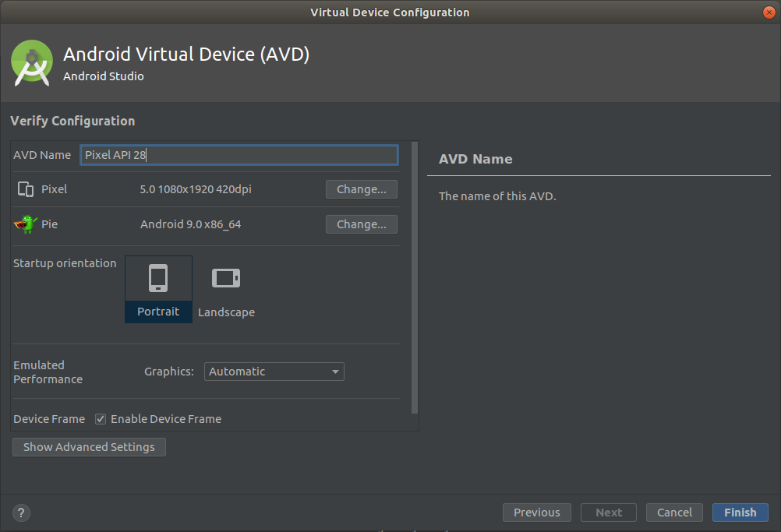This screenshot has height=532, width=781.
Task: Click the Finish button
Action: [739, 512]
